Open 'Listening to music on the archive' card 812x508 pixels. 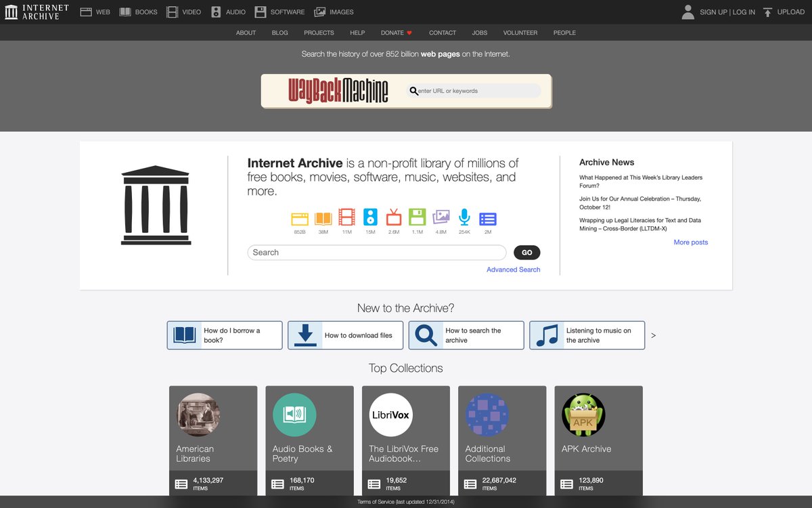click(x=587, y=335)
